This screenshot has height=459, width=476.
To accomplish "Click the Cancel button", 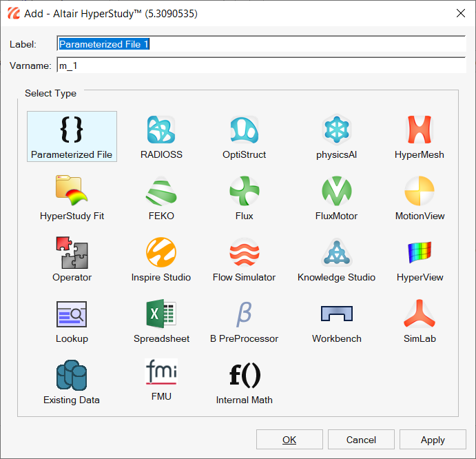I will [361, 440].
